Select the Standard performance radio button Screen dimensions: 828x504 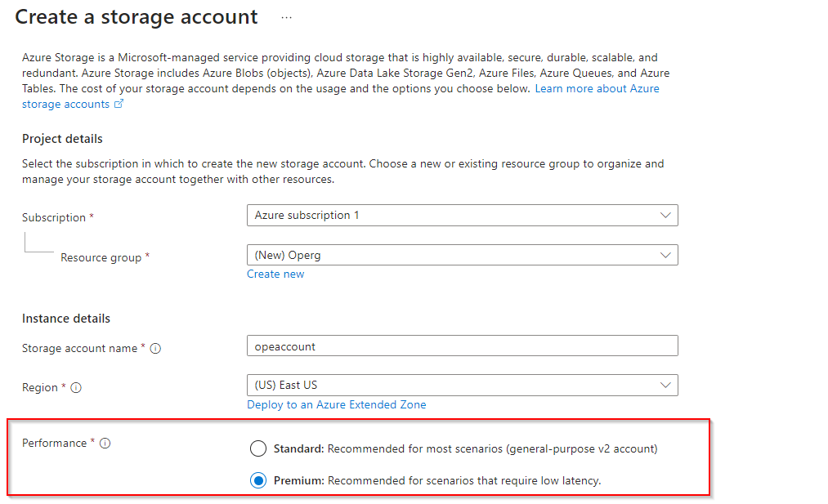click(x=258, y=448)
